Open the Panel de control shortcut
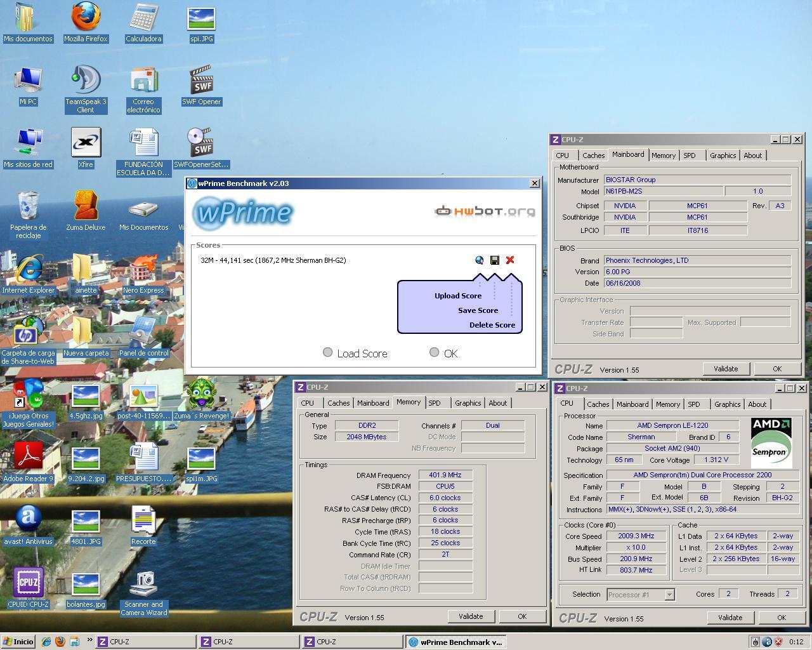 [x=143, y=336]
